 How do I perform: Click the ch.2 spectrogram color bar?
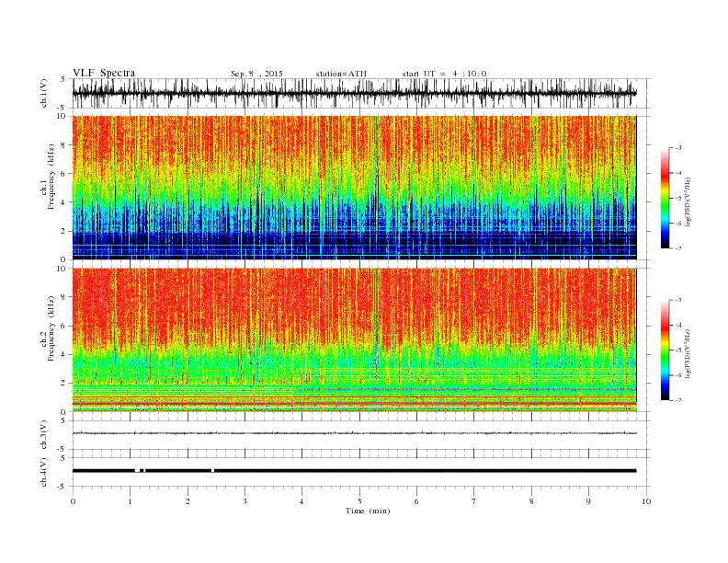tap(665, 350)
